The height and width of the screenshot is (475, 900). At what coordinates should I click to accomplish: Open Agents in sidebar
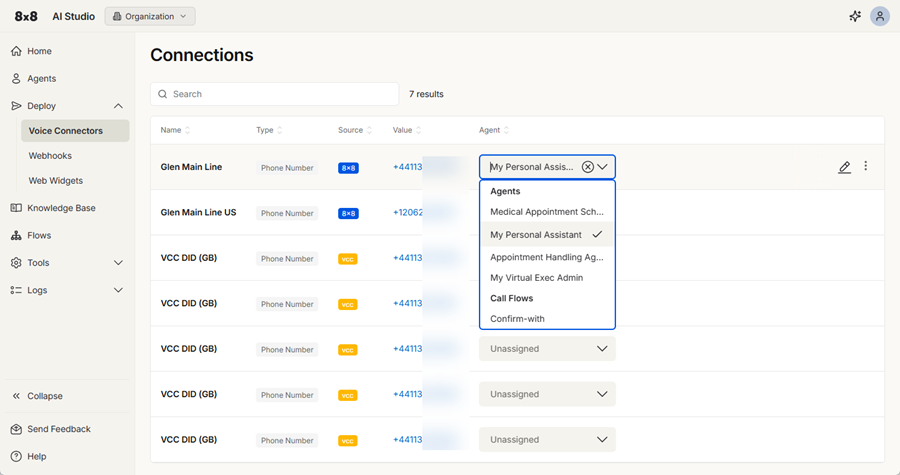[x=41, y=79]
